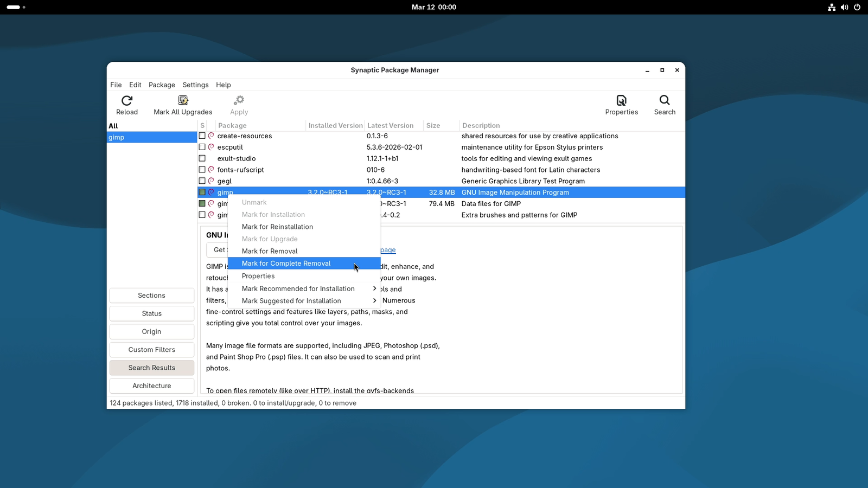The image size is (868, 488).
Task: Choose Mark for Complete Removal
Action: [x=286, y=264]
